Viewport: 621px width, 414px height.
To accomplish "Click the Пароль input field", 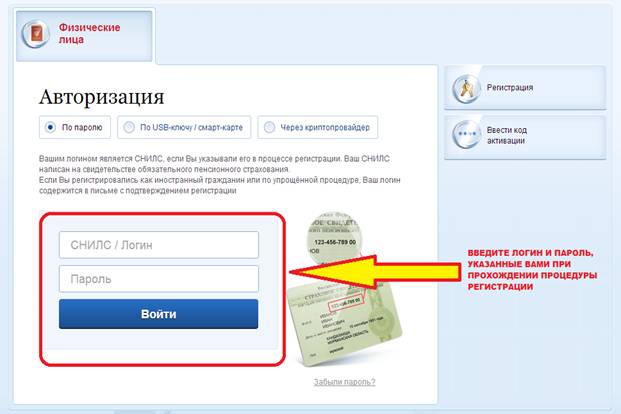I will click(159, 279).
